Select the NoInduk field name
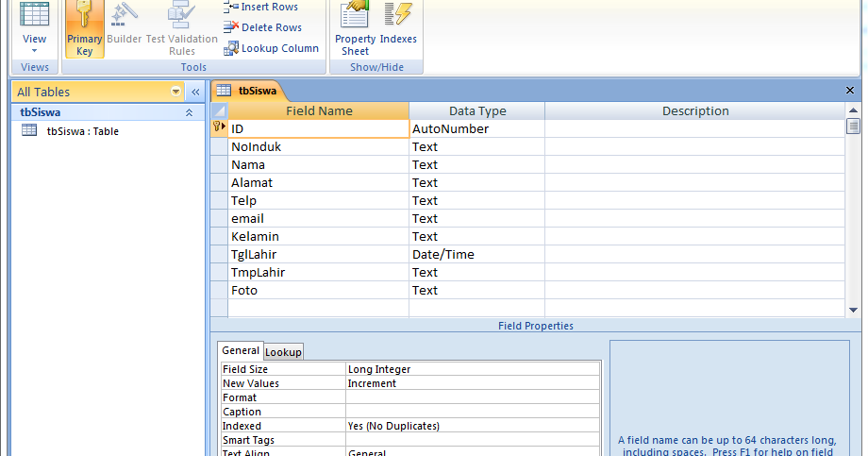868x456 pixels. 318,147
